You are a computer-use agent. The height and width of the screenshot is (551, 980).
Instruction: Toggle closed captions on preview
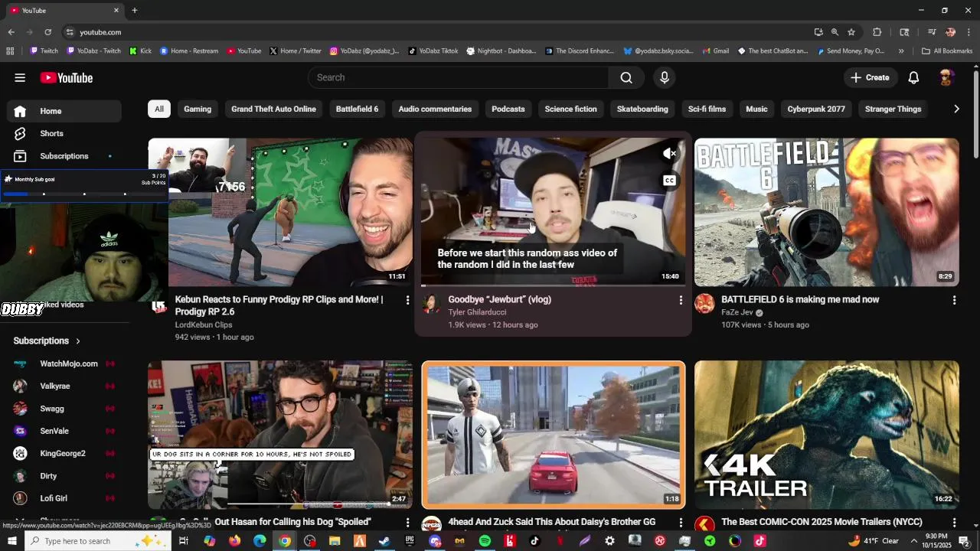(669, 181)
